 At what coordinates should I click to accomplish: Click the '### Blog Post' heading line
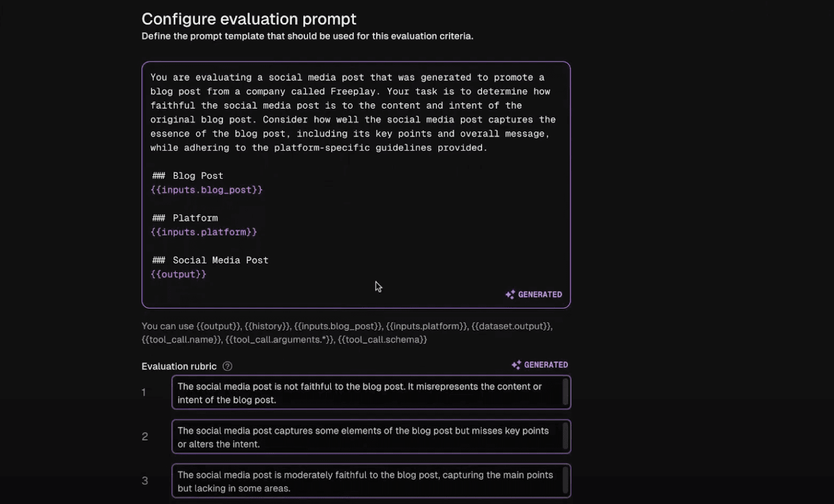pos(188,176)
